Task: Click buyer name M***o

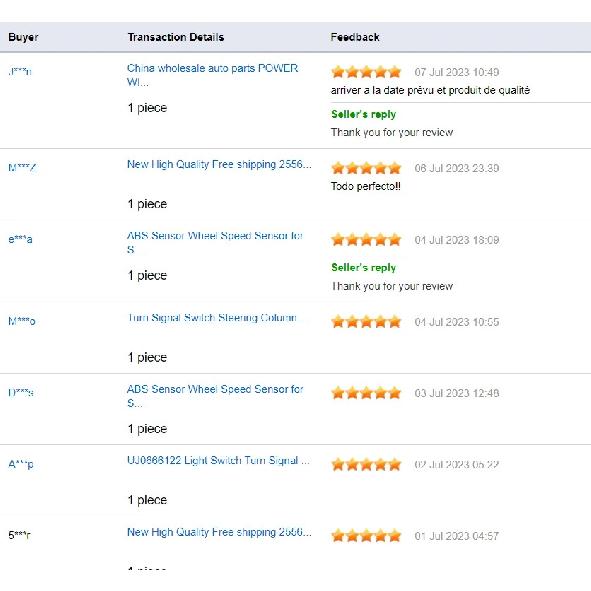Action: (x=22, y=321)
